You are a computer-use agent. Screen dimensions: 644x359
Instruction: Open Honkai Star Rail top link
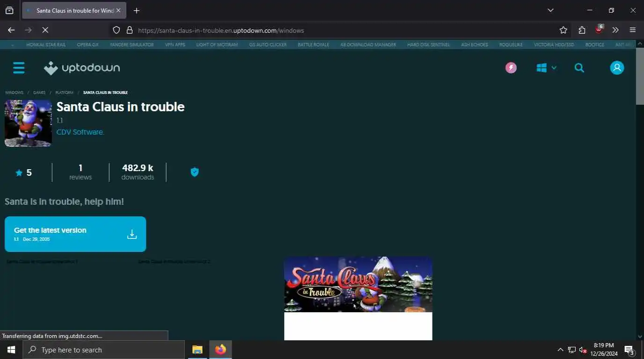[46, 45]
